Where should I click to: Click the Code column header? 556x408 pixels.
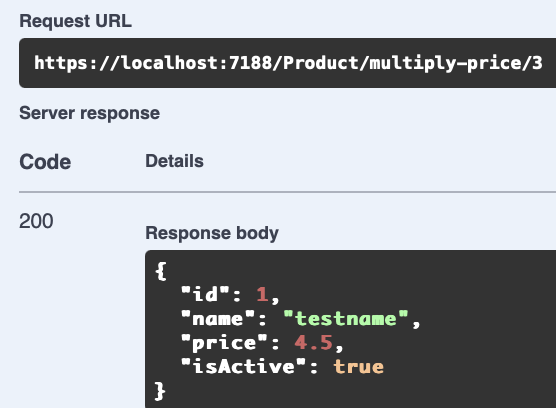[45, 162]
